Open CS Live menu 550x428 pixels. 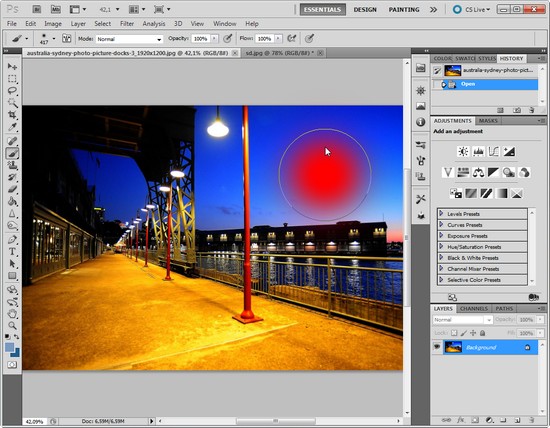tap(472, 9)
